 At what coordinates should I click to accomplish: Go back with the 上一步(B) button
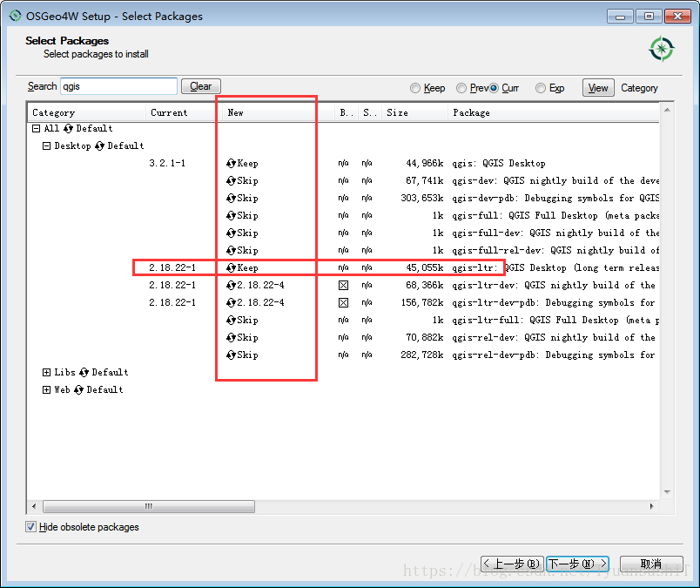[x=512, y=564]
